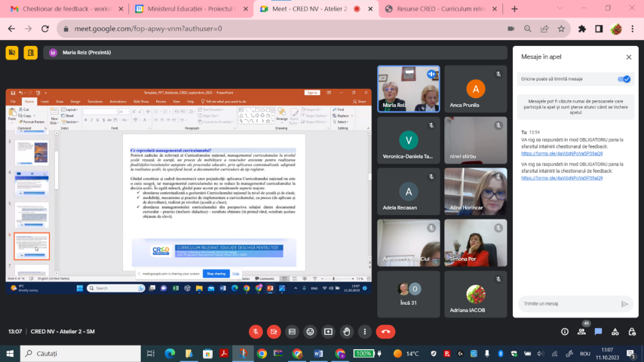The width and height of the screenshot is (644, 362).
Task: Open the participants list icon
Action: (x=581, y=331)
